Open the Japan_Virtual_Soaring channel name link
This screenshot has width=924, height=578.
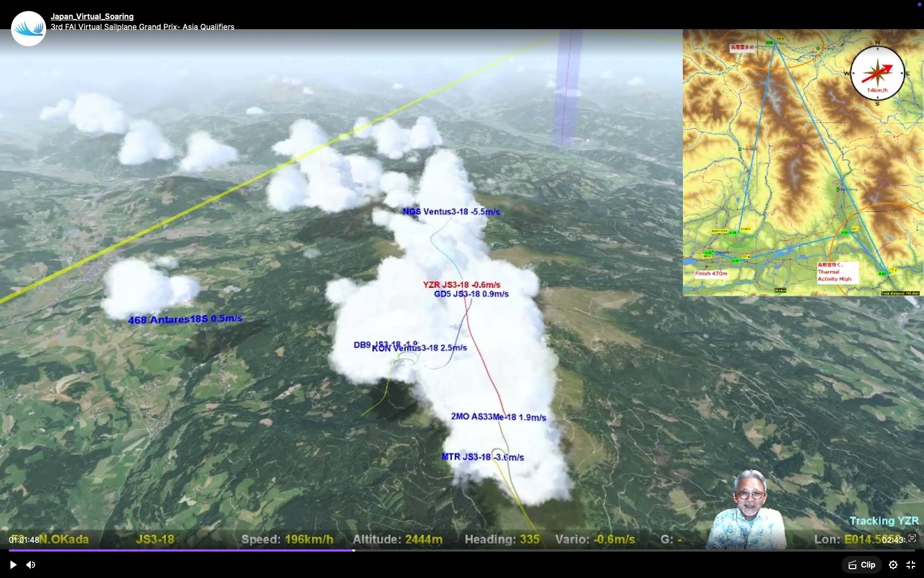(x=92, y=17)
